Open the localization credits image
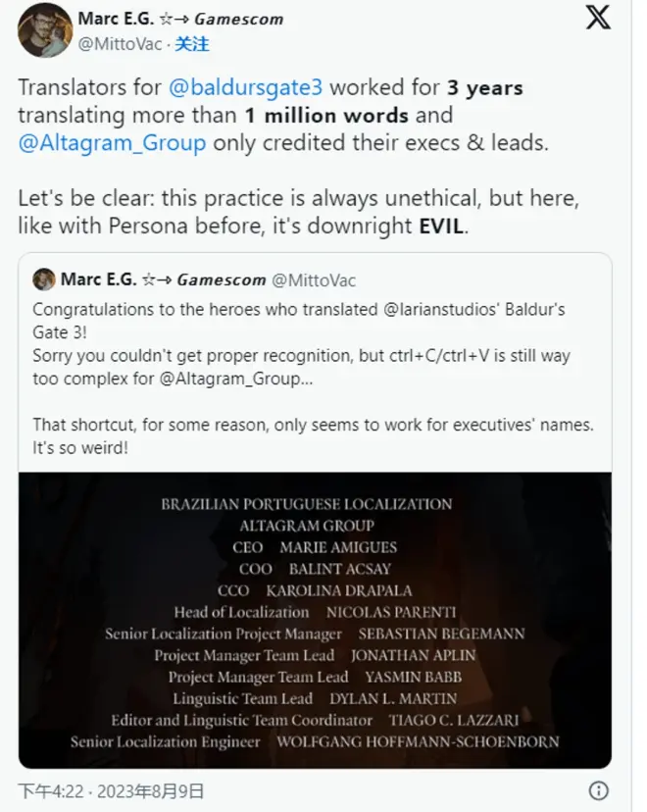 pyautogui.click(x=315, y=620)
